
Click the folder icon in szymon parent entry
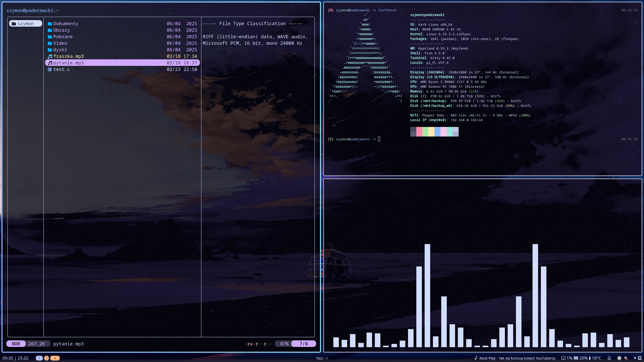point(14,24)
